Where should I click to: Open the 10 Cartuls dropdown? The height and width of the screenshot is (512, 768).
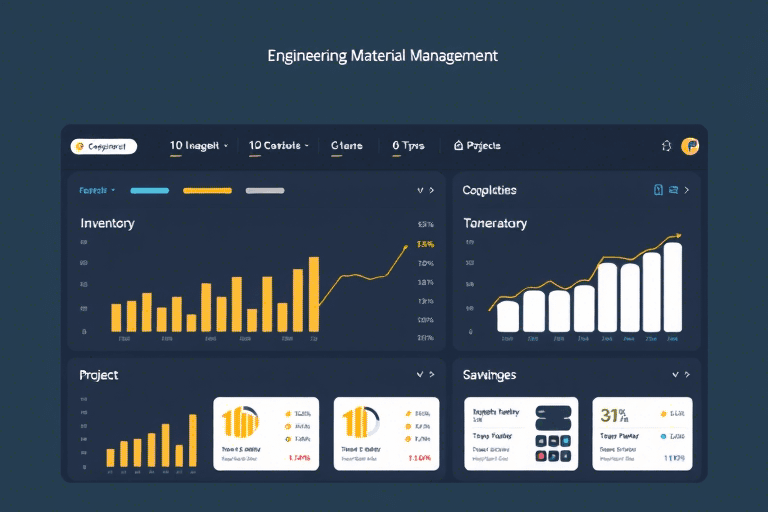[x=278, y=146]
